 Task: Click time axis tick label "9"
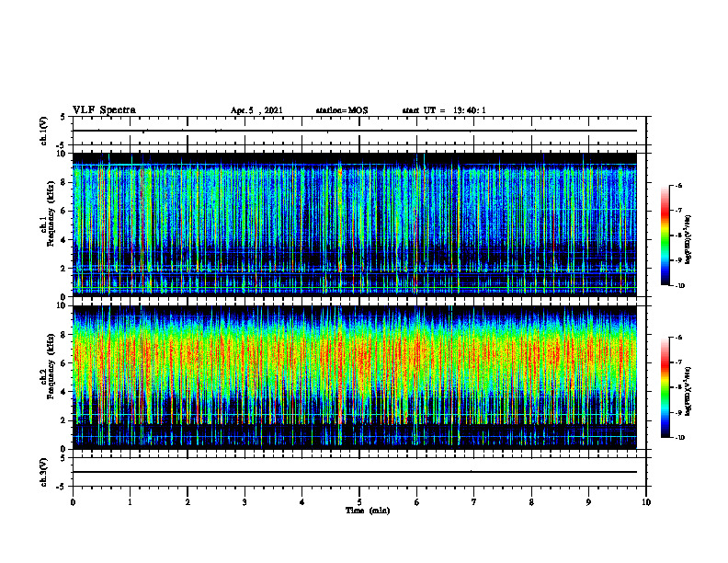point(588,502)
